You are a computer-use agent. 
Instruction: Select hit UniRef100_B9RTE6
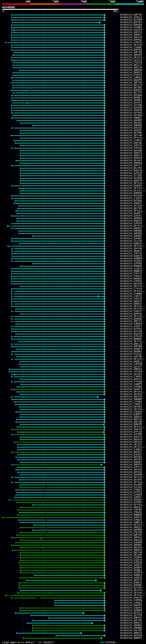click(x=131, y=50)
